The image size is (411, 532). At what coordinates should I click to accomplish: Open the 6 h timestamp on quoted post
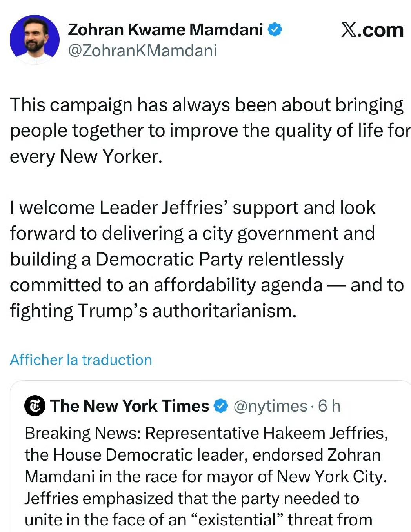(x=329, y=406)
